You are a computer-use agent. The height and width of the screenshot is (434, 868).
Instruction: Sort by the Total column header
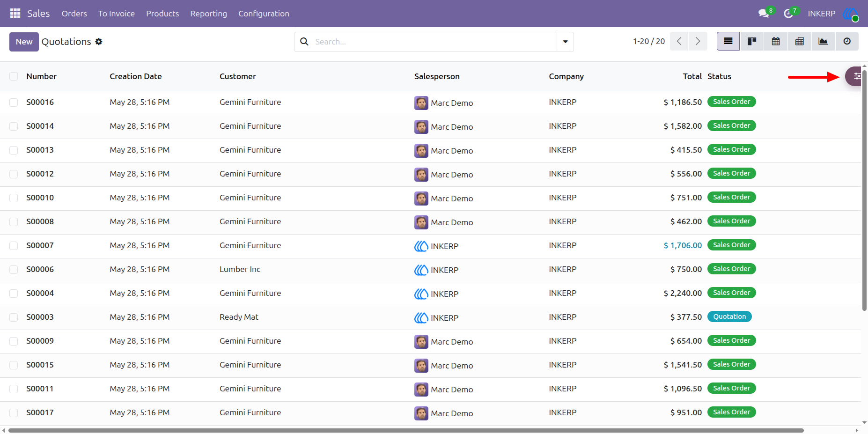692,76
